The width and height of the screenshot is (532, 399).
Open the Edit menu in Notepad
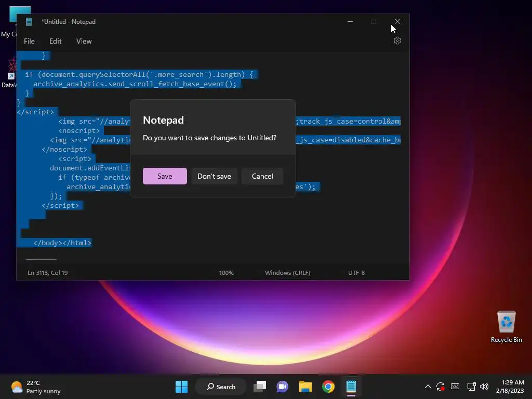click(55, 41)
